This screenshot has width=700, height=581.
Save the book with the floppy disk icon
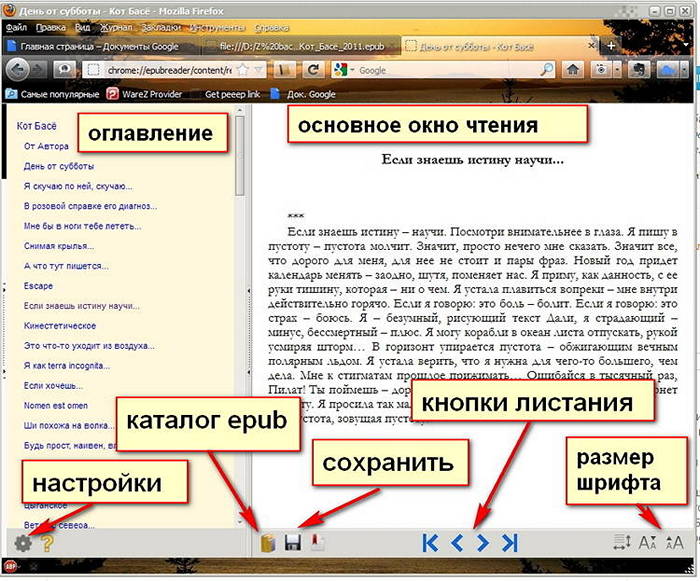293,543
